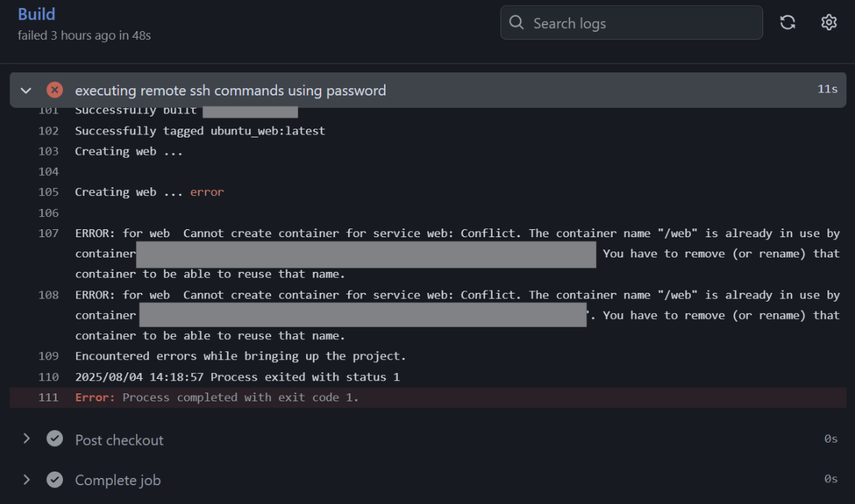
Task: Click the Complete job success checkmark icon
Action: tap(54, 479)
